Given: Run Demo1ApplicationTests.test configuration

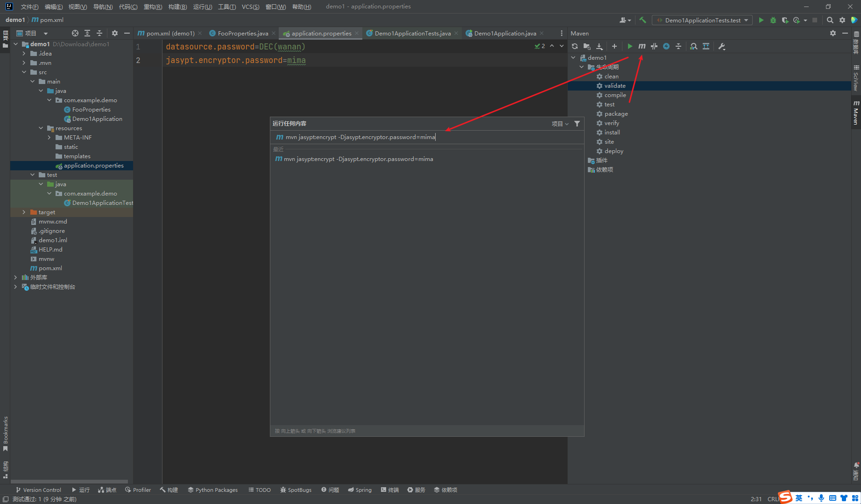Looking at the screenshot, I should (761, 20).
